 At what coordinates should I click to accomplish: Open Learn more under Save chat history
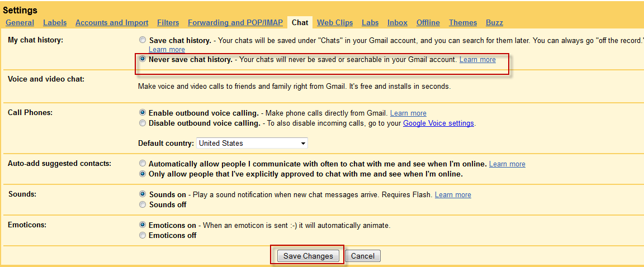(167, 50)
